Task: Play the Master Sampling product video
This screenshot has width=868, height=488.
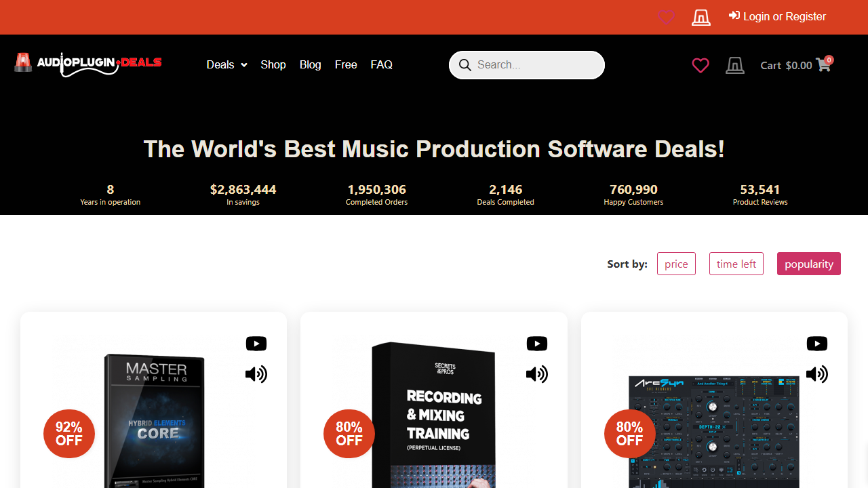Action: pyautogui.click(x=256, y=344)
